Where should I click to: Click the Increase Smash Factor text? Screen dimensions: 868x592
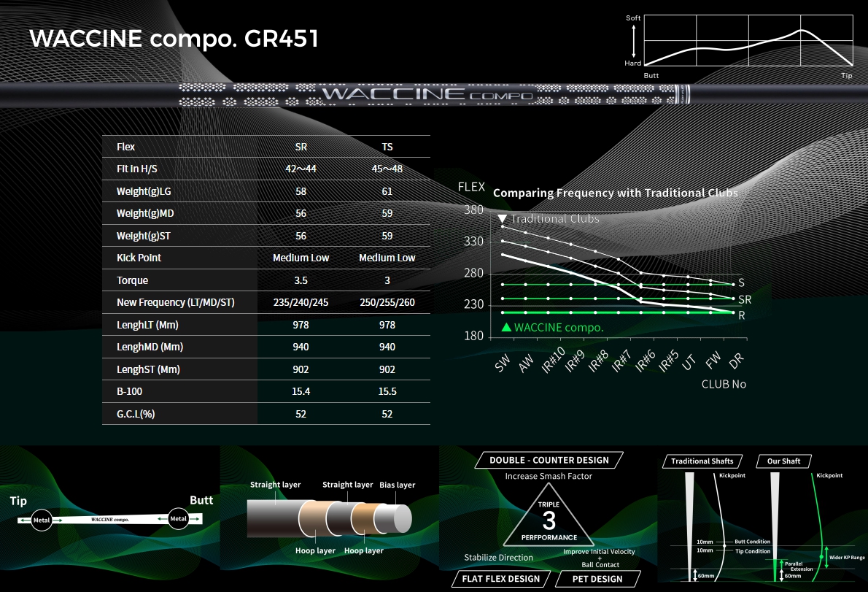point(549,476)
